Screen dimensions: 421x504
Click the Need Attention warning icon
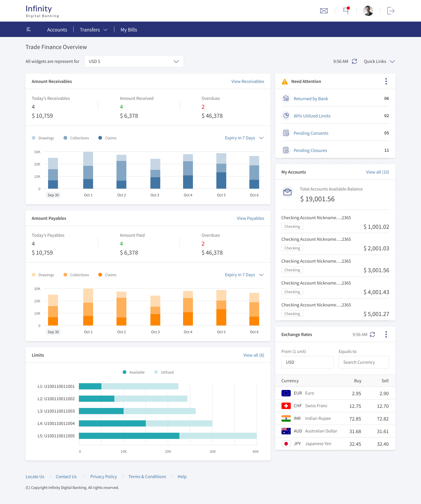coord(285,81)
